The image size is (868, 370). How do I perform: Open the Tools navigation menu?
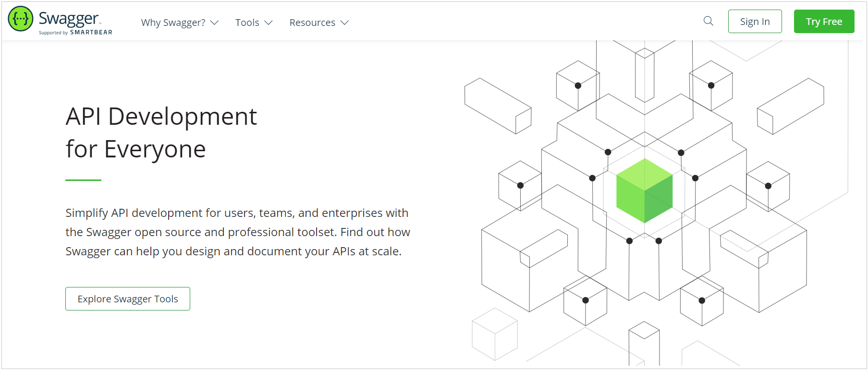(247, 23)
